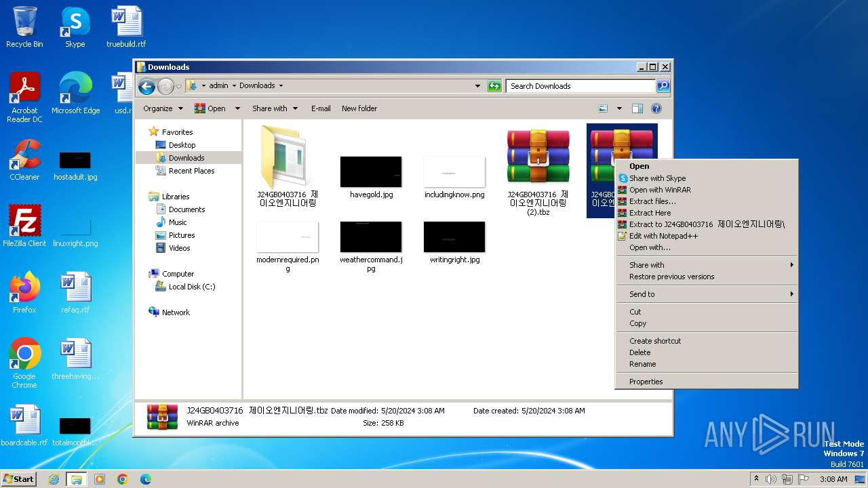Select modernrequired.png thumbnail

point(288,247)
